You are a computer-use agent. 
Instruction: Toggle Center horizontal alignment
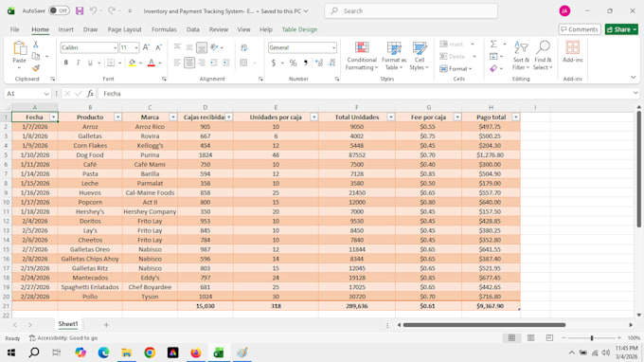189,63
